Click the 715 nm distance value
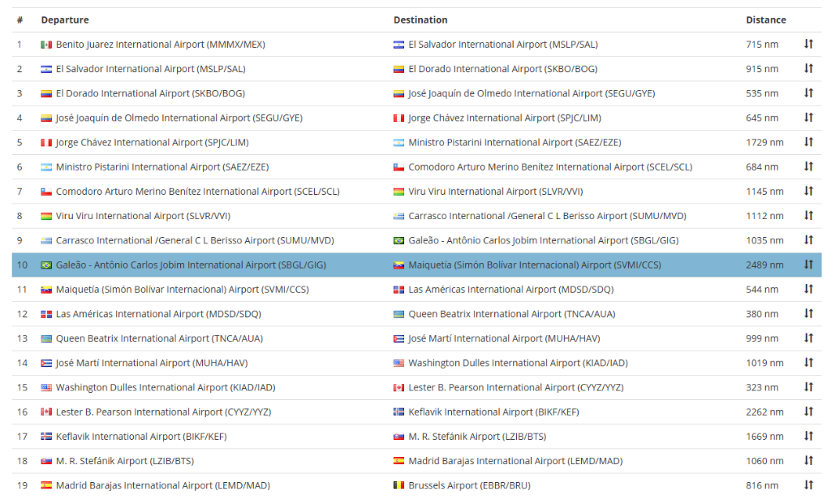The width and height of the screenshot is (831, 504). pyautogui.click(x=762, y=45)
